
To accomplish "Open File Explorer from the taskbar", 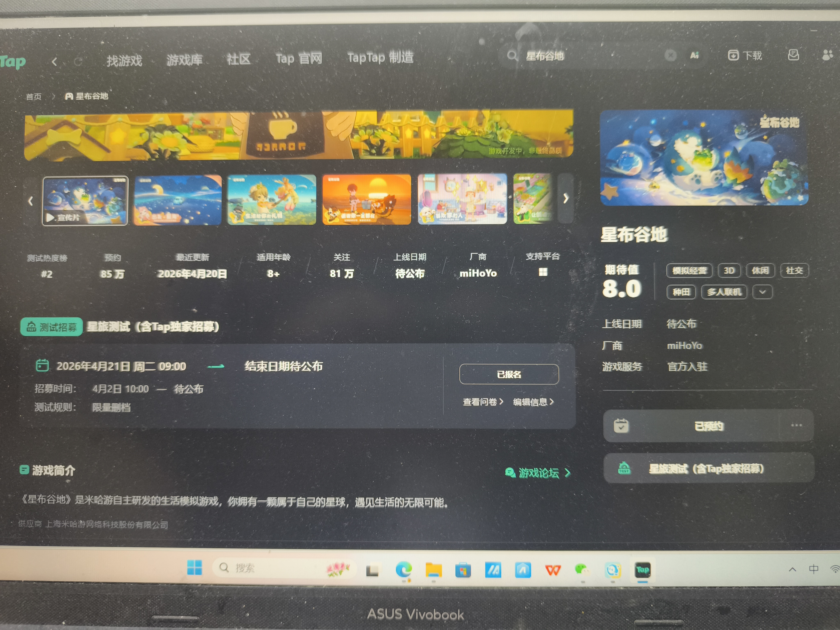I will 433,570.
